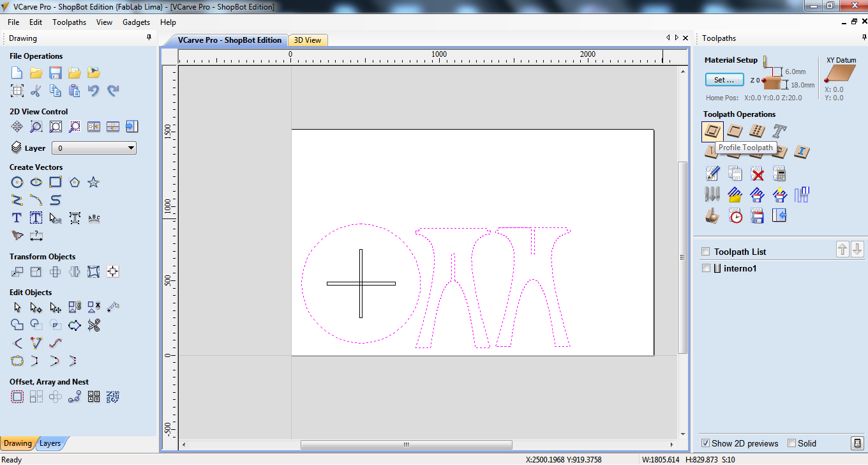The width and height of the screenshot is (868, 465).
Task: Pick the Draw Rectangle tool
Action: (x=56, y=183)
